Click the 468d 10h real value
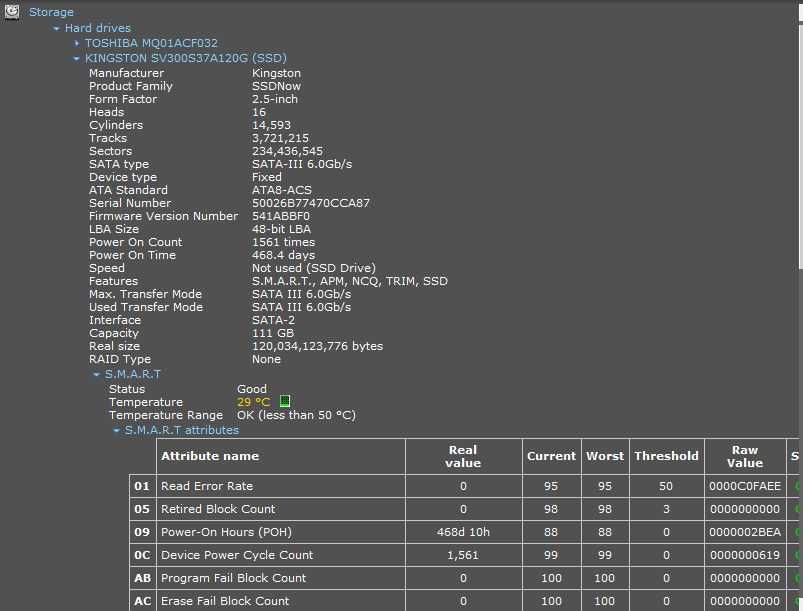This screenshot has width=803, height=611. click(463, 532)
